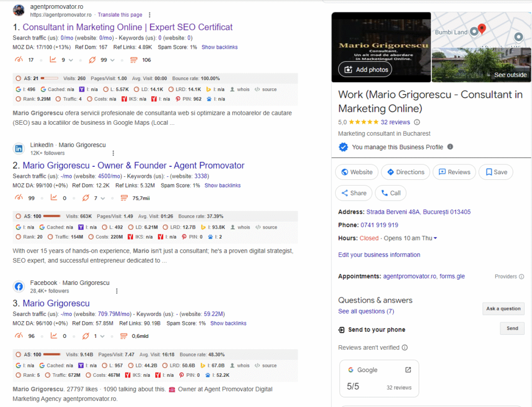The height and width of the screenshot is (407, 532).
Task: Click See all questions (7)
Action: point(366,311)
